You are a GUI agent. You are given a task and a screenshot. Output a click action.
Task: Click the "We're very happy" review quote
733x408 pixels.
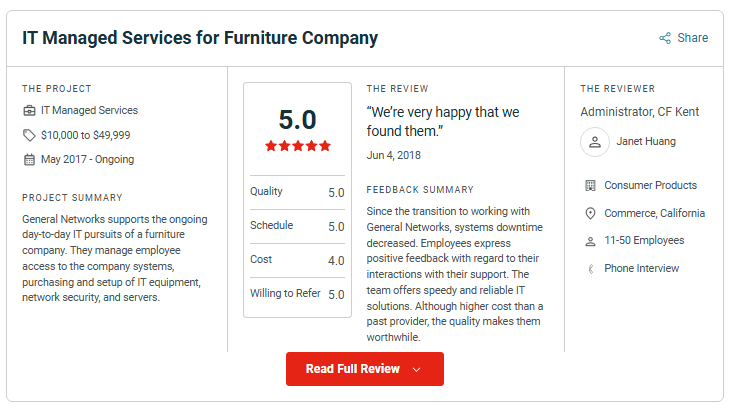[x=443, y=121]
